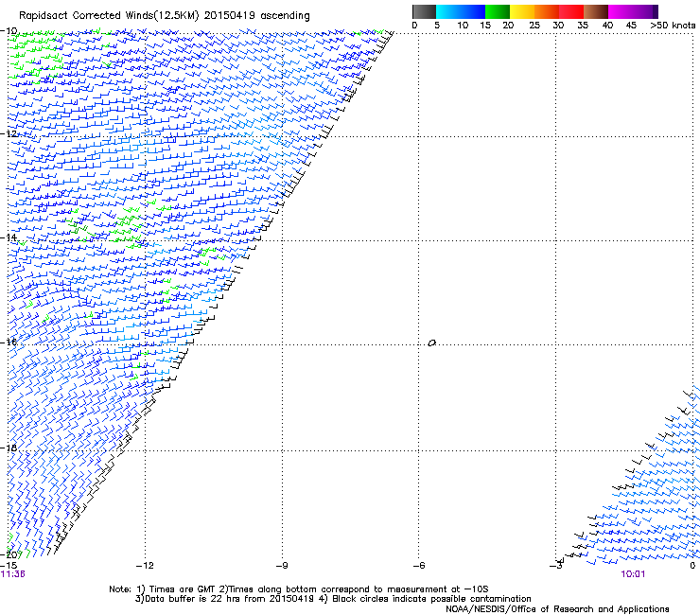Click the cyan 5-10 knots legend swatch

click(x=448, y=11)
